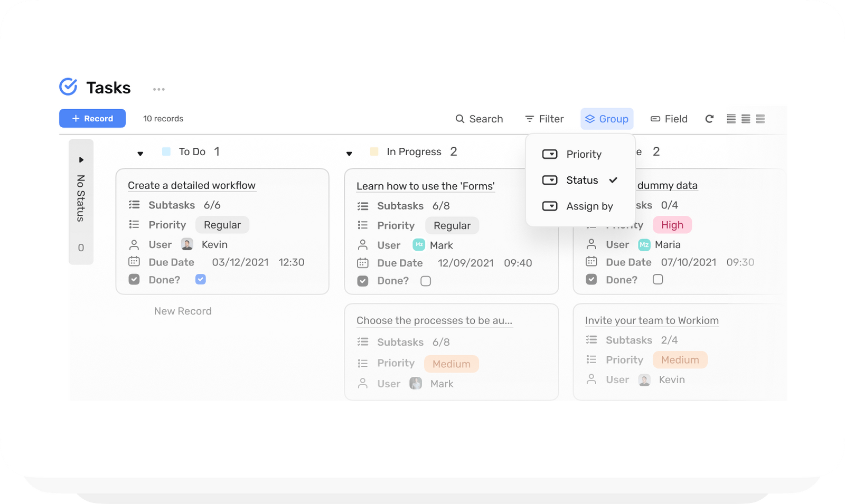Collapse the To Do column
The height and width of the screenshot is (504, 845).
click(x=140, y=154)
